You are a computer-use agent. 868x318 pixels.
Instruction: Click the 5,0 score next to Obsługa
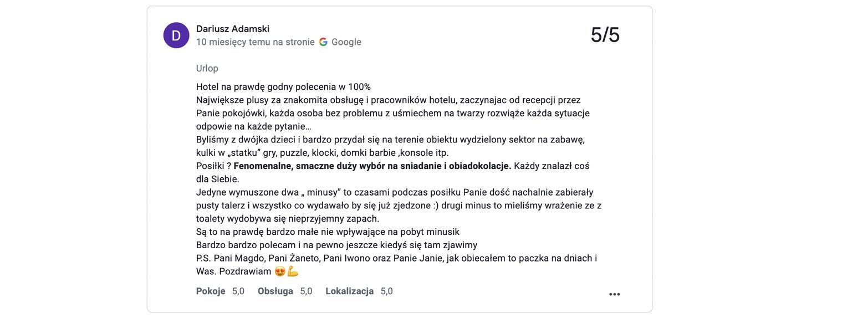point(306,291)
